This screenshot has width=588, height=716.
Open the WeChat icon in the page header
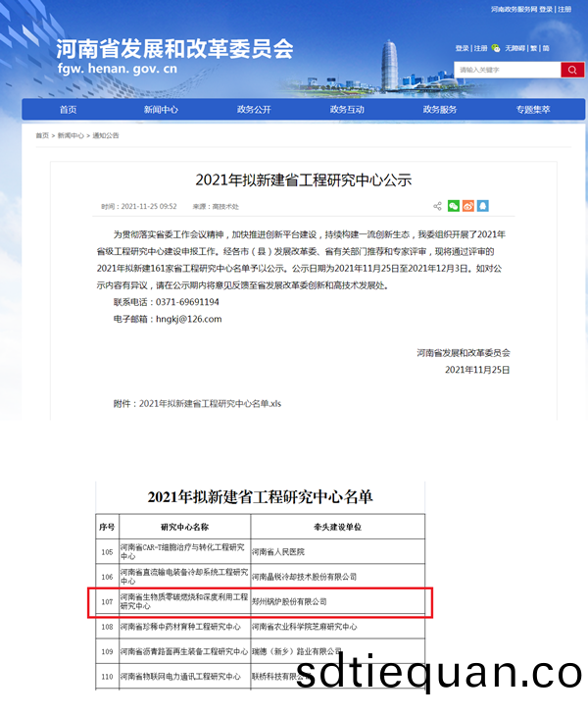pos(496,48)
